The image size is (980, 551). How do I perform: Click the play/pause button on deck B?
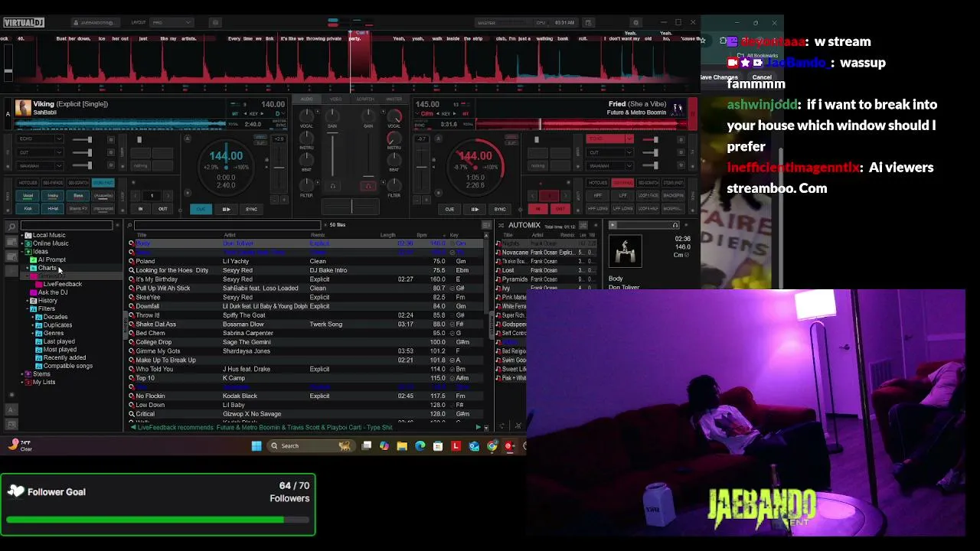[x=475, y=209]
